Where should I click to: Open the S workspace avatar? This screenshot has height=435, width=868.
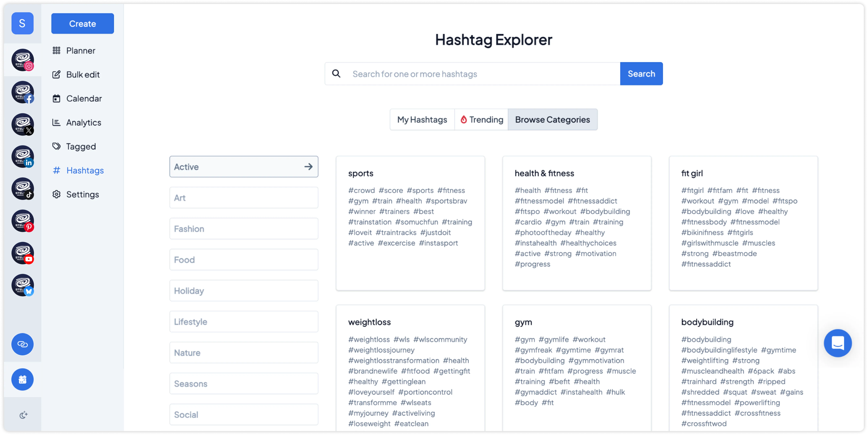pos(22,23)
